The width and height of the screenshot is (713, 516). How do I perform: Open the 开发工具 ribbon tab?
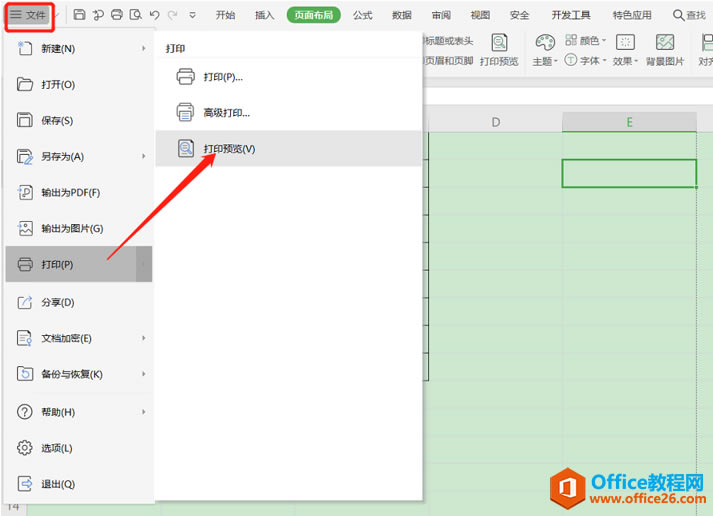point(571,15)
